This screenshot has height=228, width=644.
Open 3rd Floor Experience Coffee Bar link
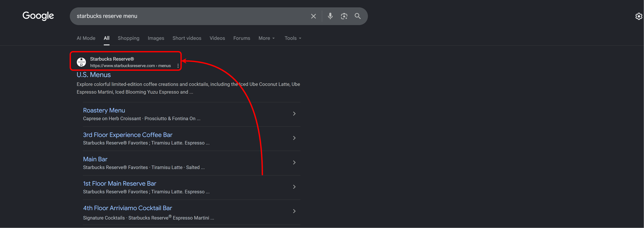(x=127, y=135)
